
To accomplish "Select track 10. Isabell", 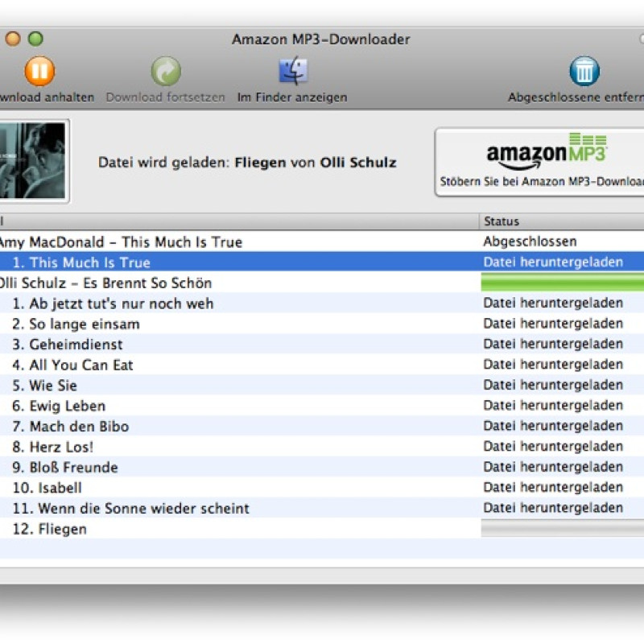I will pyautogui.click(x=322, y=488).
